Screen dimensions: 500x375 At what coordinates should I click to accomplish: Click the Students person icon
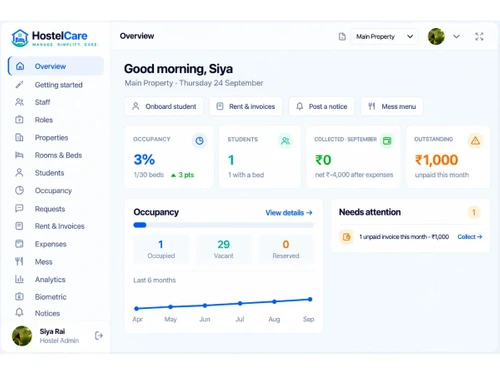[x=19, y=173]
